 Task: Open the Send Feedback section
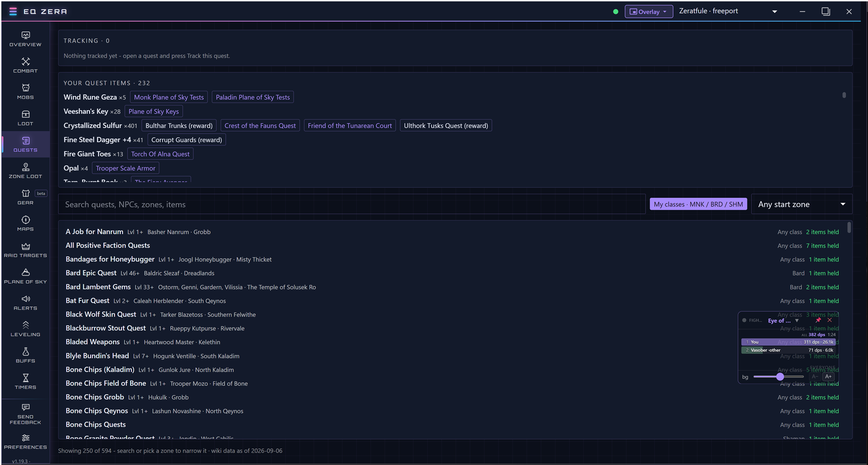[x=25, y=414]
